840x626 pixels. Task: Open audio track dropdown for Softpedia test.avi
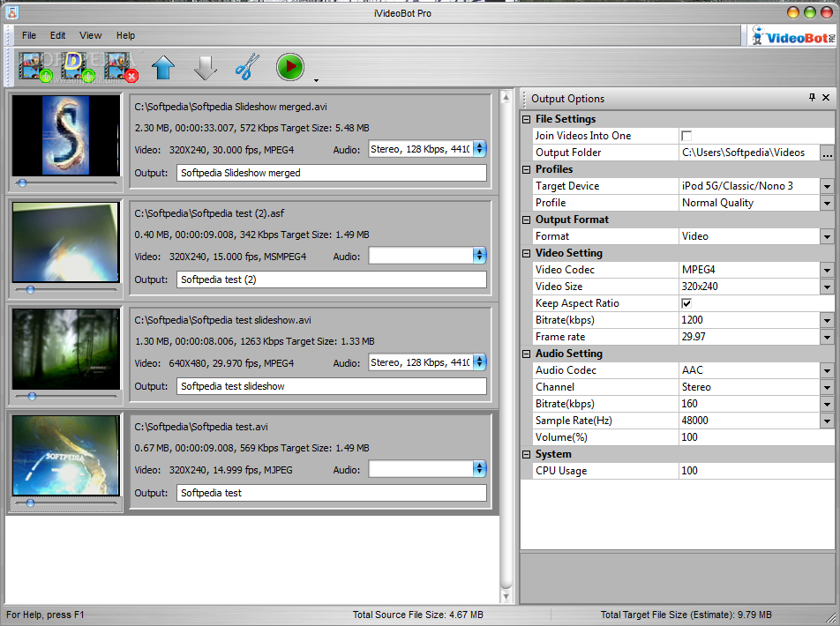(479, 469)
